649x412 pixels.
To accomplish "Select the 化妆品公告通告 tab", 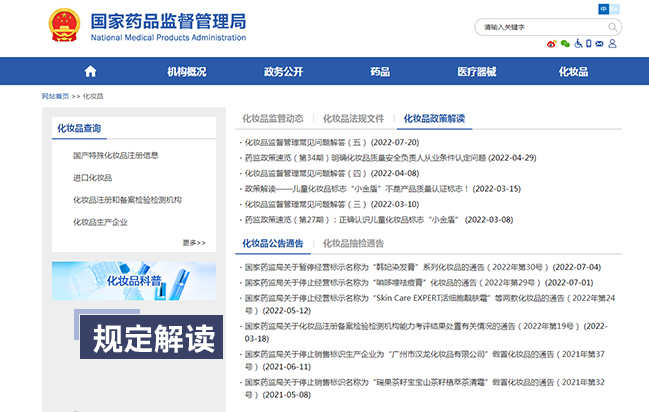I will point(273,243).
